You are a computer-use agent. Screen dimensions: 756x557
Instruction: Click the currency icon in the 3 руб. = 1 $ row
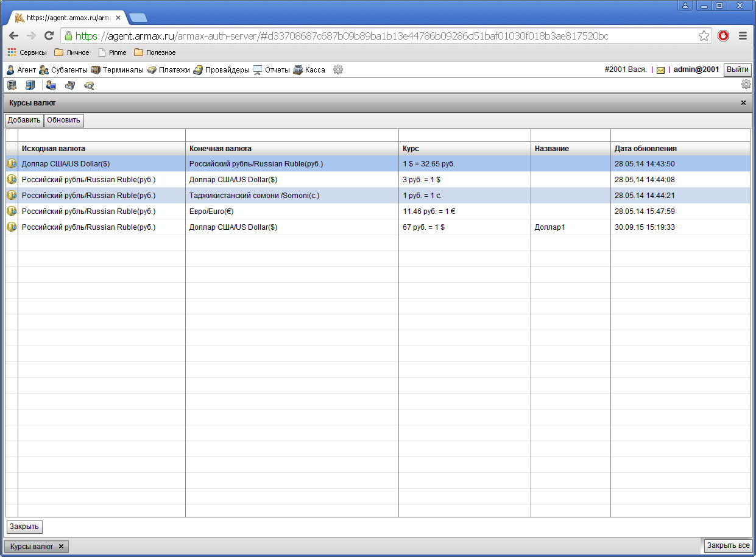click(12, 180)
